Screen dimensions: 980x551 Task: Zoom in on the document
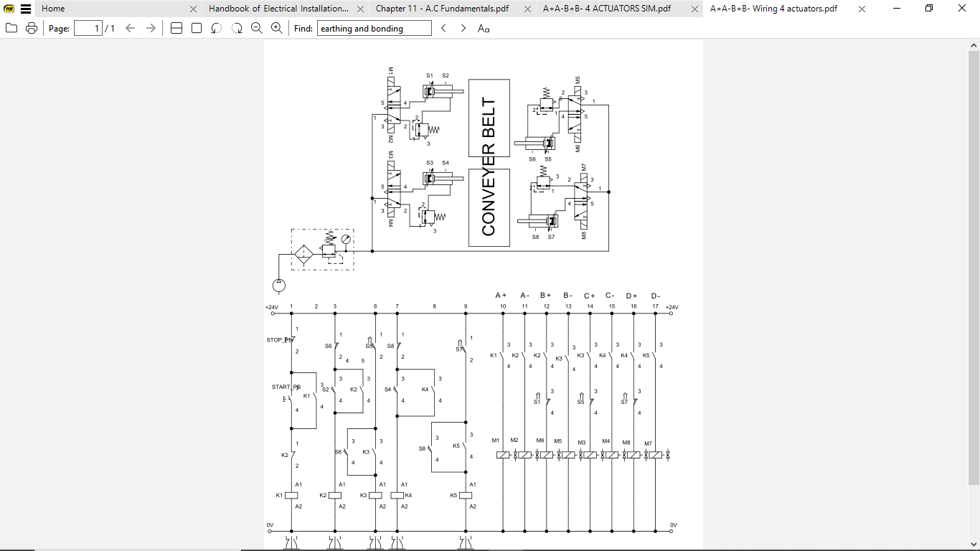[x=277, y=28]
